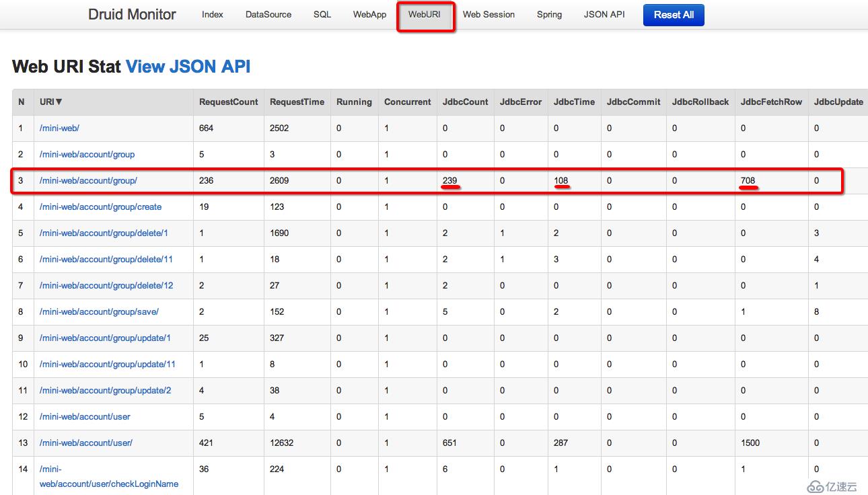
Task: Open the /mini-web/account/group/delete/11 link
Action: [x=106, y=259]
